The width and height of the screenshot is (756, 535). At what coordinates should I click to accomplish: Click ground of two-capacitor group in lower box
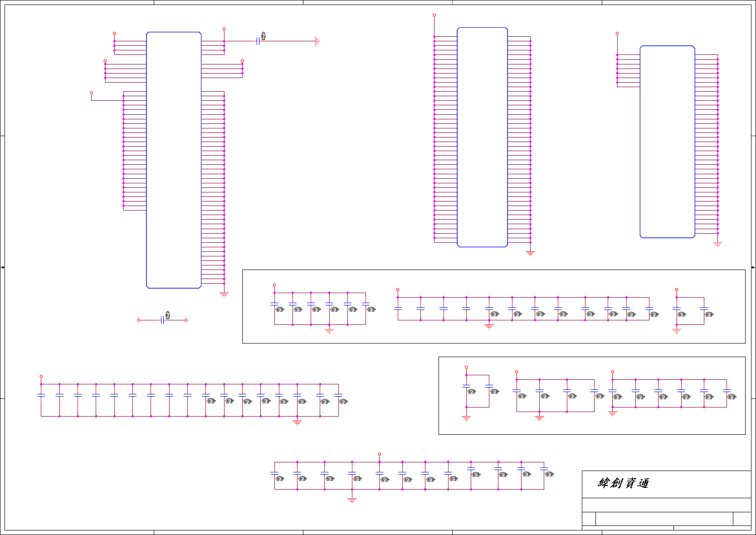click(x=466, y=418)
